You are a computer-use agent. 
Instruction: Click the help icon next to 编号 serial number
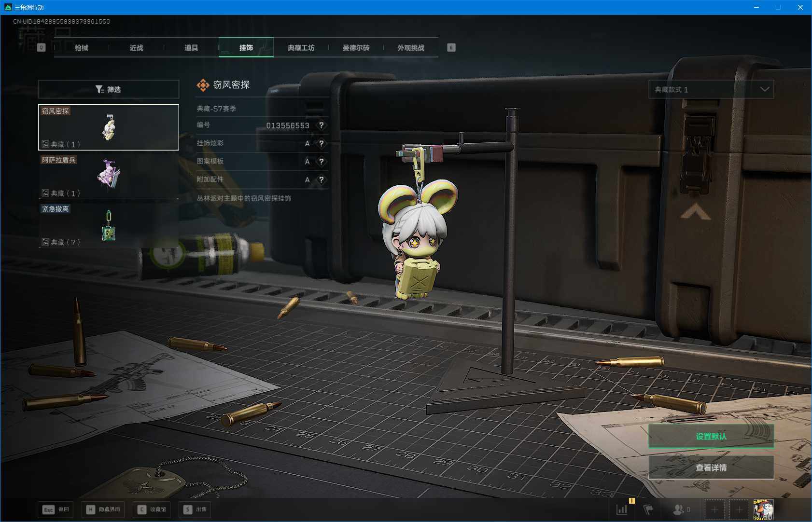coord(321,125)
